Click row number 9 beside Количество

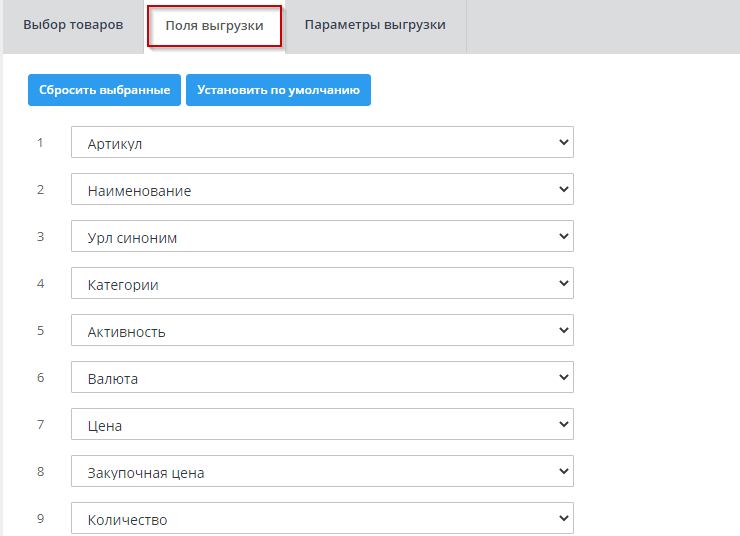(x=41, y=518)
